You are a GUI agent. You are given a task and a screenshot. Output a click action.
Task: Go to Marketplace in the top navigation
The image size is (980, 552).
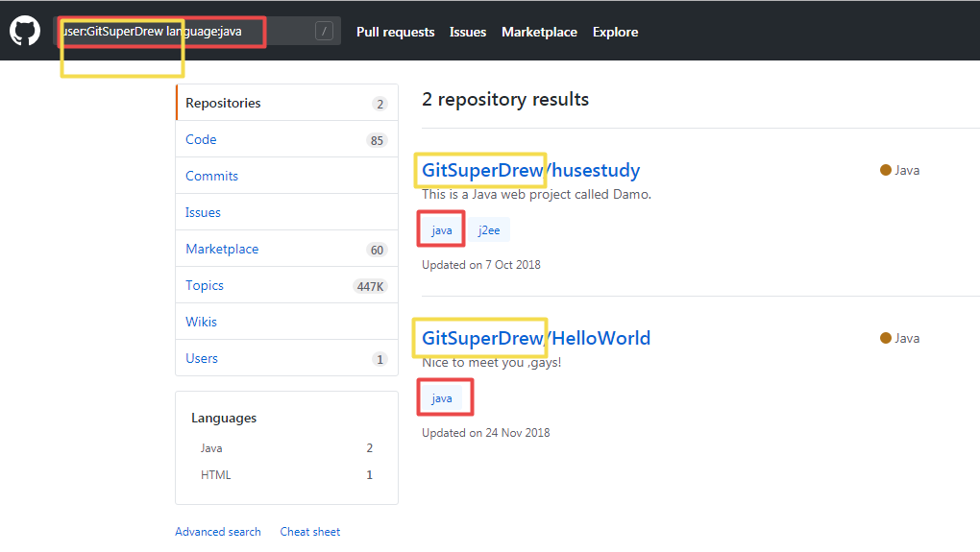[x=539, y=32]
